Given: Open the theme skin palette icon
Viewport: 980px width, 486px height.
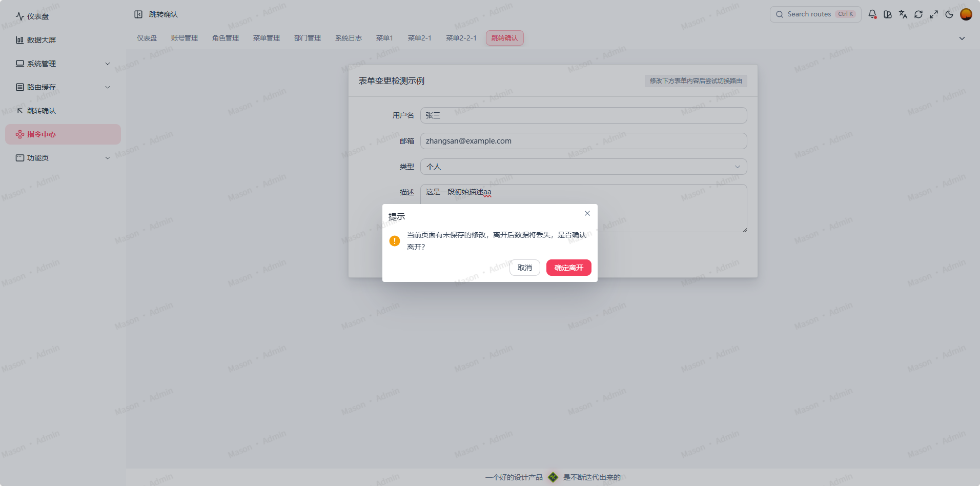Looking at the screenshot, I should 887,14.
